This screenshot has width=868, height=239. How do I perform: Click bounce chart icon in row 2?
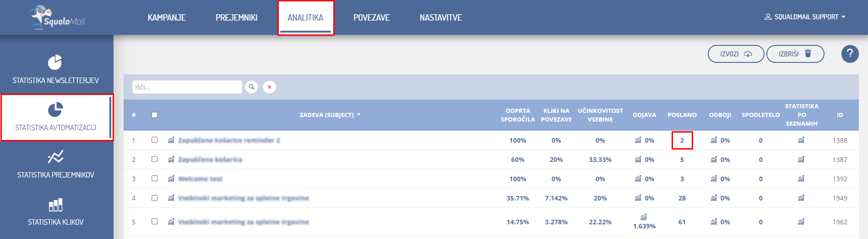click(x=714, y=160)
